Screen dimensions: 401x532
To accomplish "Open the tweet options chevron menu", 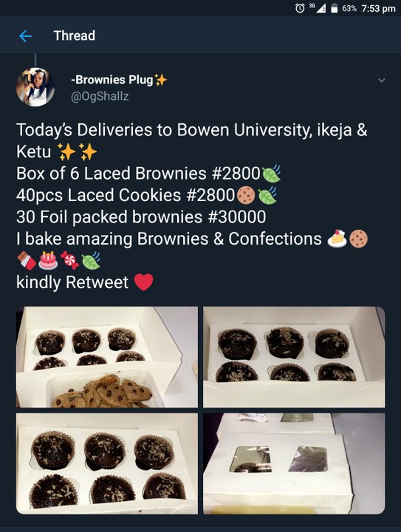I will point(381,81).
